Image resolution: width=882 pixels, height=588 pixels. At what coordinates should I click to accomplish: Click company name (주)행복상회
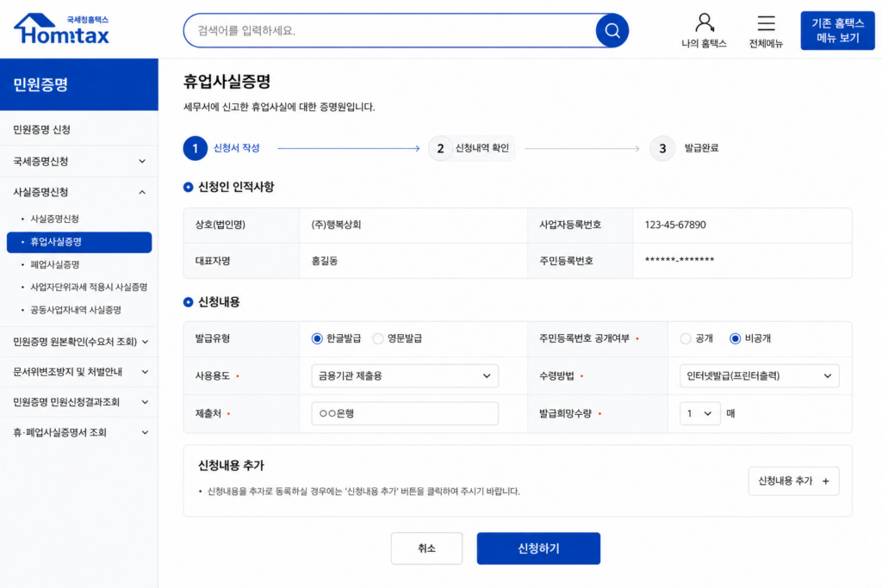(336, 225)
